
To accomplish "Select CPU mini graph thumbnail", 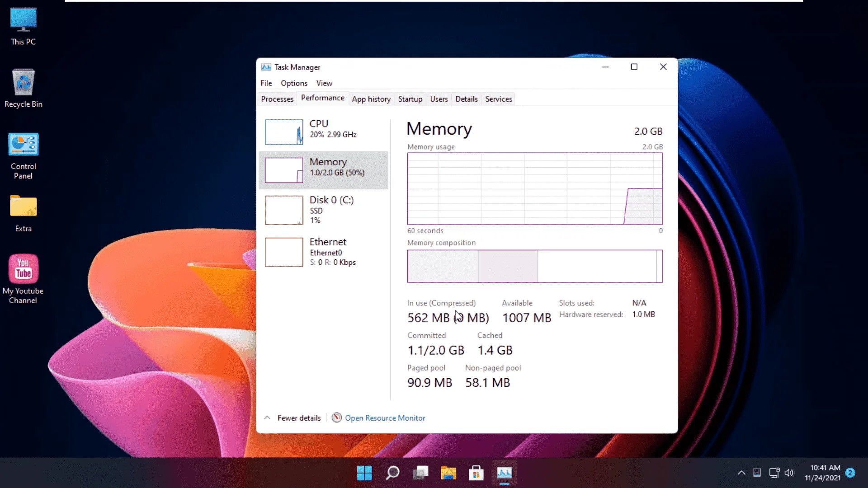I will (284, 132).
